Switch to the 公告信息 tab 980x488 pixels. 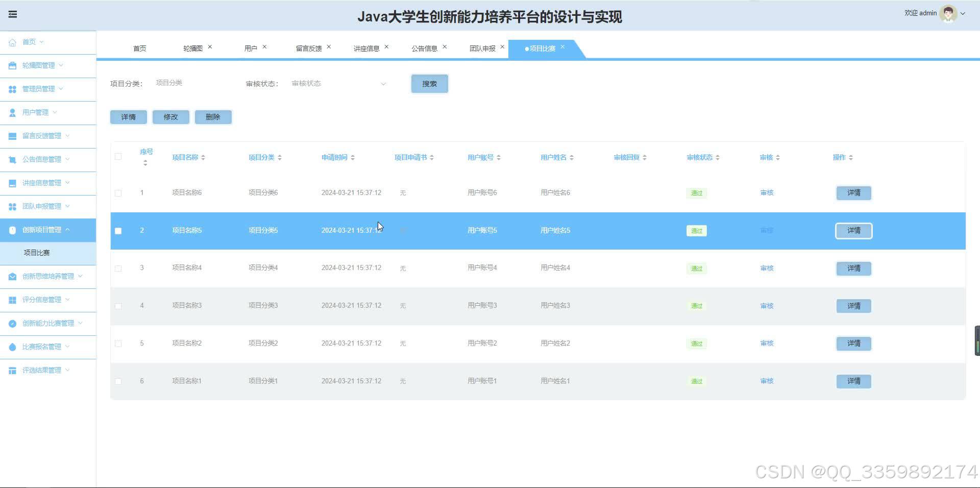click(x=425, y=48)
